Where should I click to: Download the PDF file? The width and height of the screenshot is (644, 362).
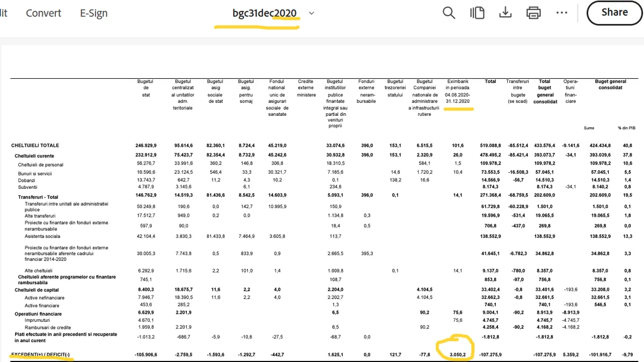tap(505, 13)
